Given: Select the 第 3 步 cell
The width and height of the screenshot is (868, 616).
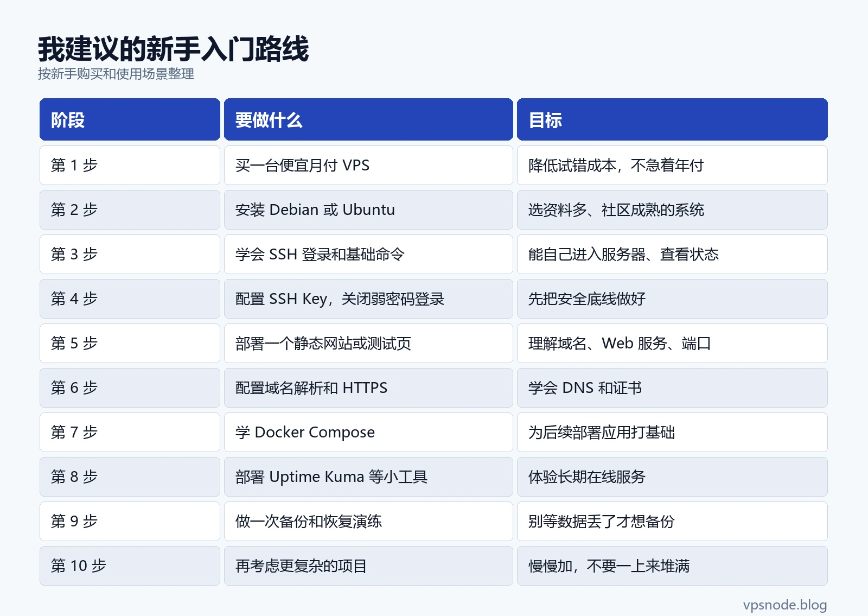Looking at the screenshot, I should click(130, 254).
